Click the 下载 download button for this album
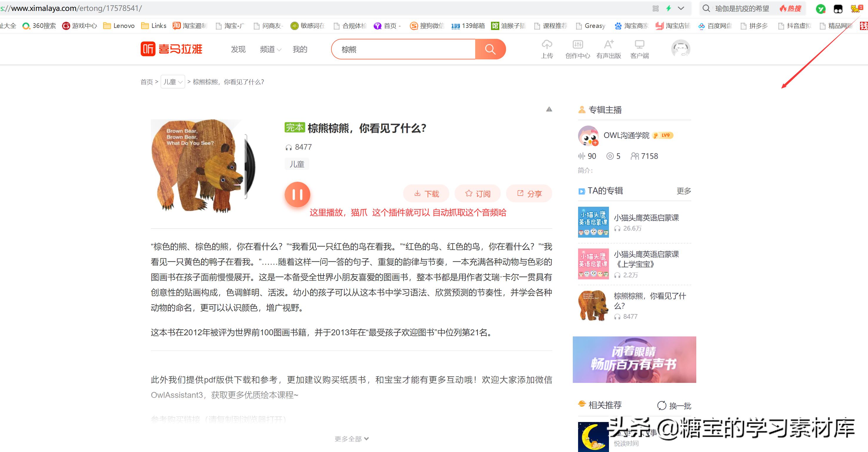The height and width of the screenshot is (452, 868). (x=426, y=194)
